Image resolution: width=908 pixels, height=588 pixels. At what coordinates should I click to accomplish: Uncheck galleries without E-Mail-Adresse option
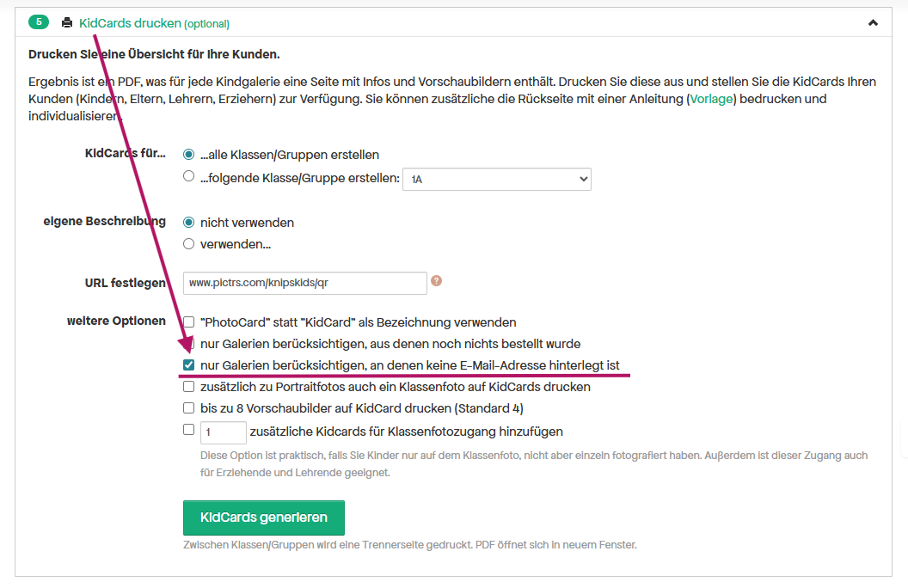[x=189, y=365]
